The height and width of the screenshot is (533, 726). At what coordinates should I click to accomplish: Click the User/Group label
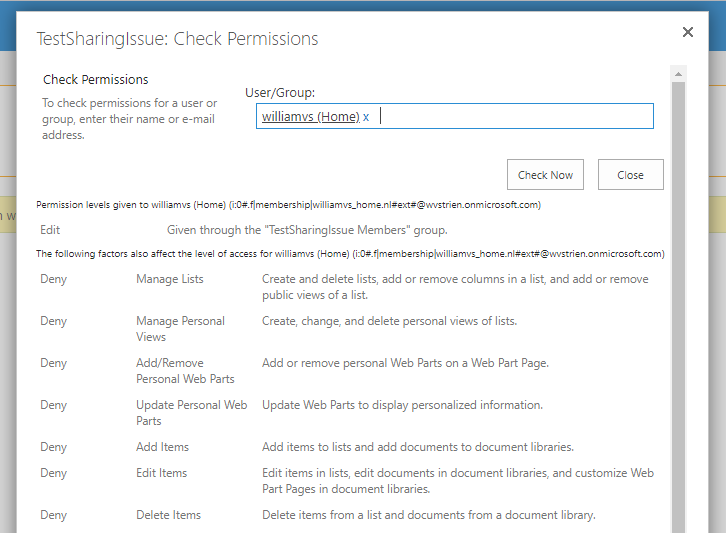[x=280, y=93]
